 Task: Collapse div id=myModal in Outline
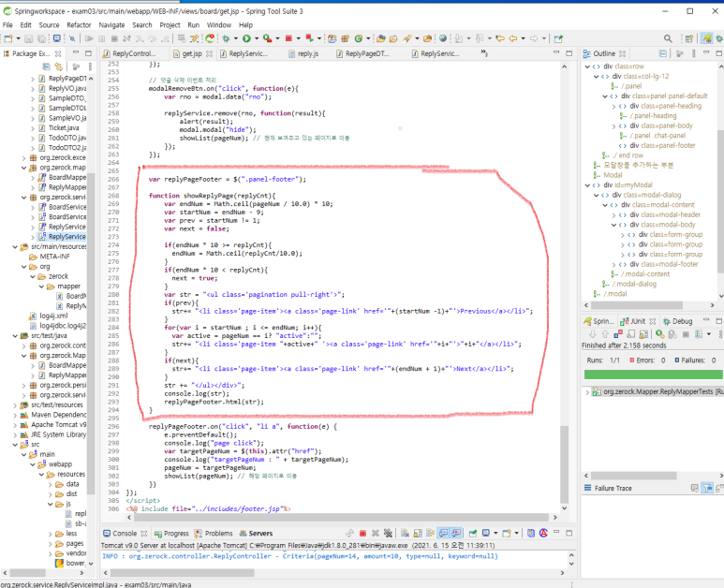(587, 185)
